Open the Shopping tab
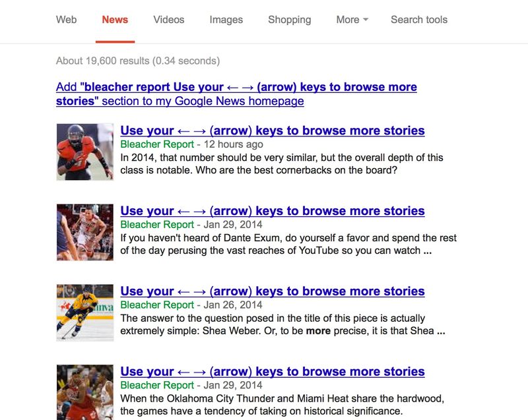This screenshot has width=528, height=420. [290, 20]
